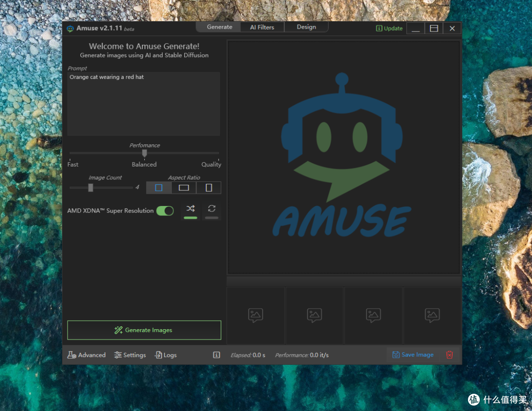Click the red trash delete icon
Viewport: 532px width, 411px height.
click(449, 355)
